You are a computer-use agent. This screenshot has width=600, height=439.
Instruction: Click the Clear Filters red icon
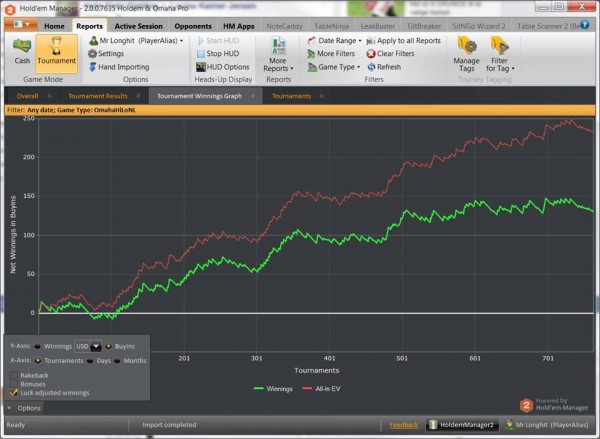pos(370,54)
